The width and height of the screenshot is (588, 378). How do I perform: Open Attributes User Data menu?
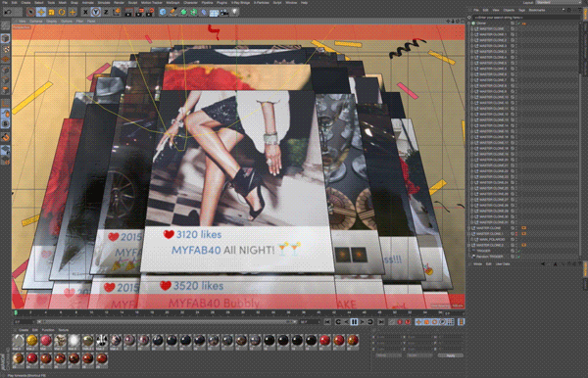click(x=503, y=264)
